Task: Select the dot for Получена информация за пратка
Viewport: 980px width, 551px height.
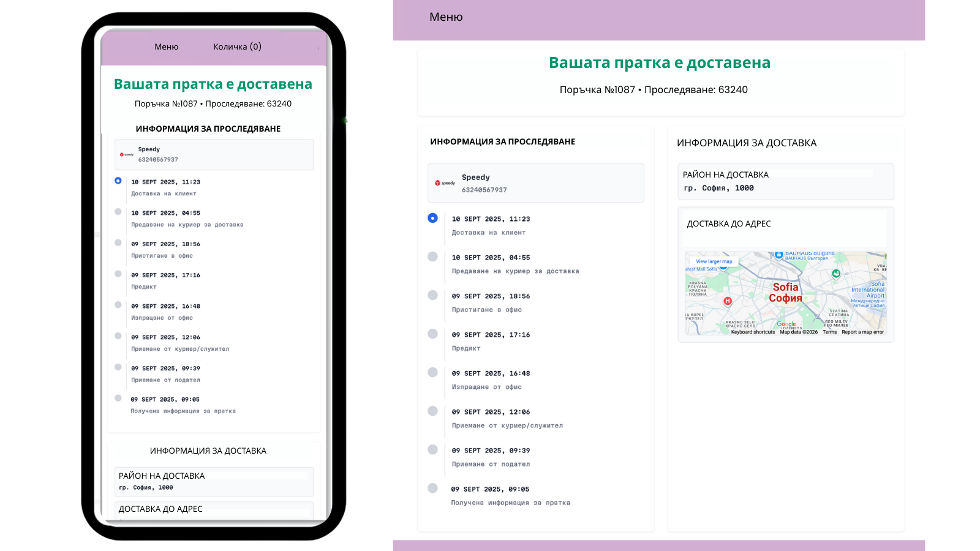Action: coord(432,488)
